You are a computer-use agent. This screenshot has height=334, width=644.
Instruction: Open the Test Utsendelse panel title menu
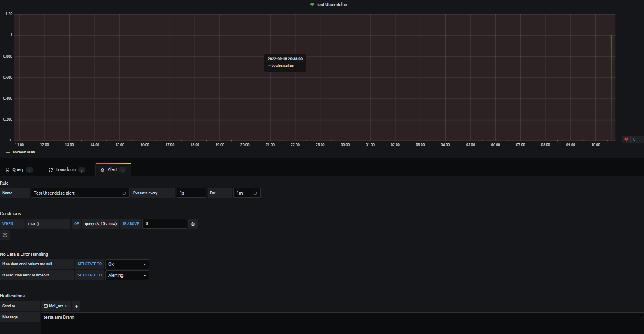[x=331, y=5]
